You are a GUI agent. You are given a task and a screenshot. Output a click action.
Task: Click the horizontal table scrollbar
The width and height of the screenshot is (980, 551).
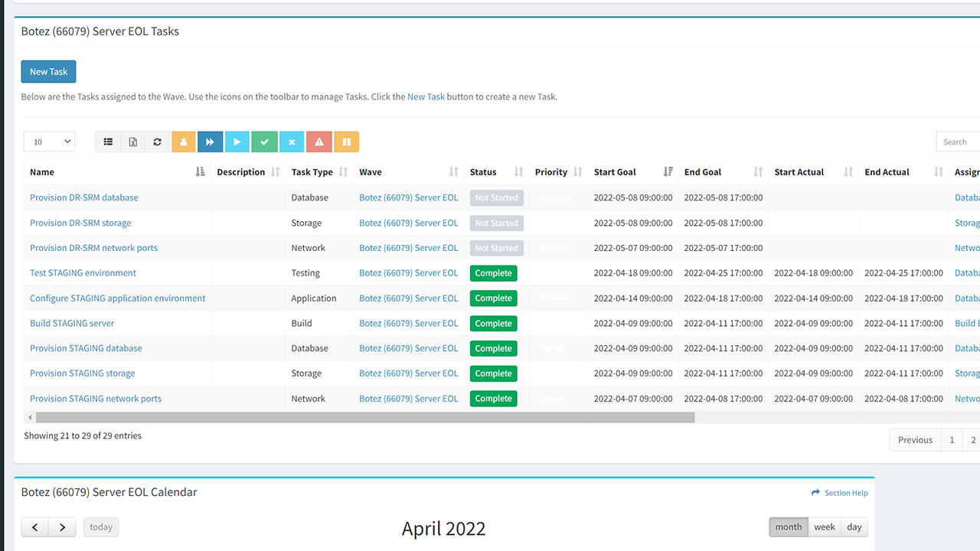coord(364,418)
